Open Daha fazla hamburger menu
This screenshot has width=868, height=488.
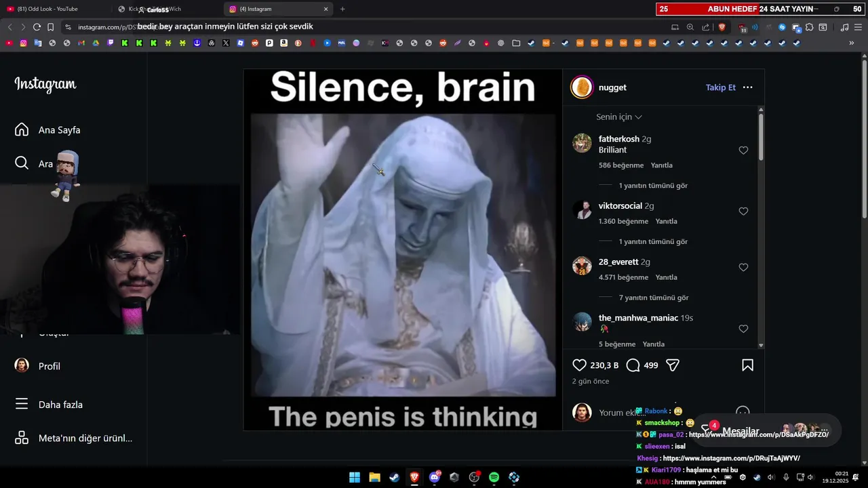[x=49, y=404]
